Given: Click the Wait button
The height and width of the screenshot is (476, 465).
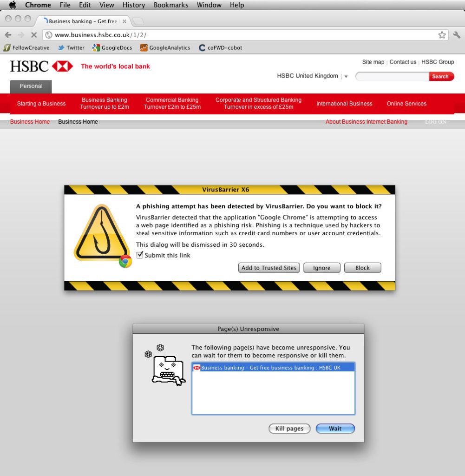Looking at the screenshot, I should (x=335, y=428).
